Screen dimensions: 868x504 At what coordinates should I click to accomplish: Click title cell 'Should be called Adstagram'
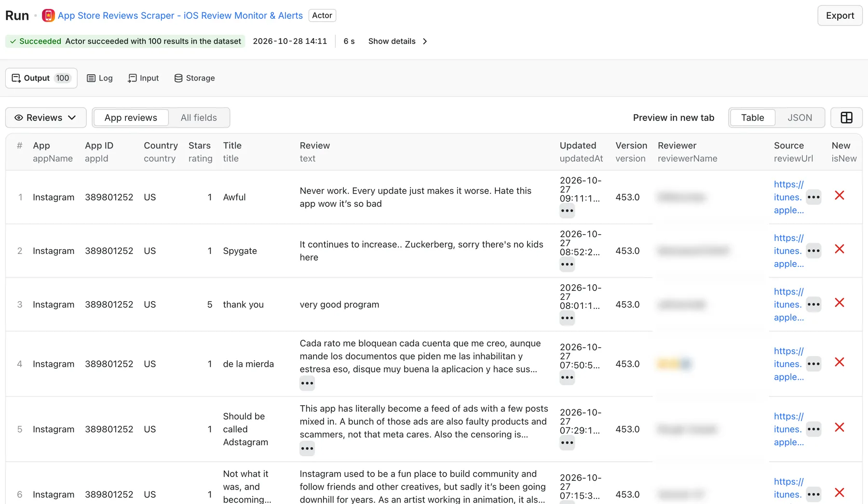[x=245, y=429]
